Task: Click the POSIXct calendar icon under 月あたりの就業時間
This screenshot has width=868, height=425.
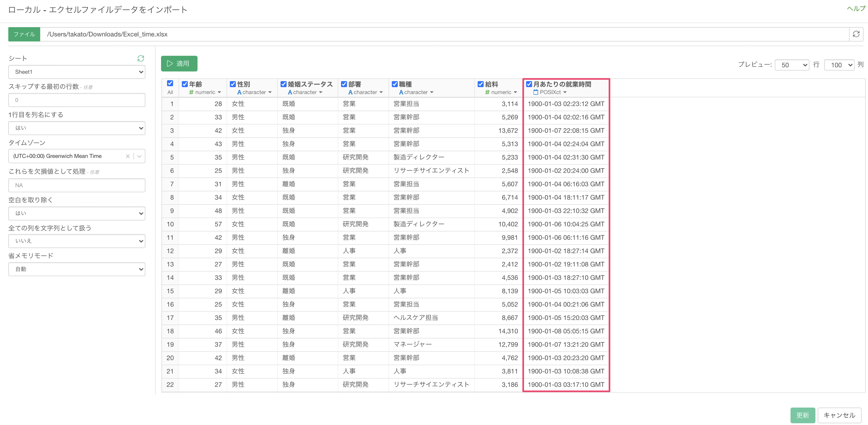Action: pos(536,92)
